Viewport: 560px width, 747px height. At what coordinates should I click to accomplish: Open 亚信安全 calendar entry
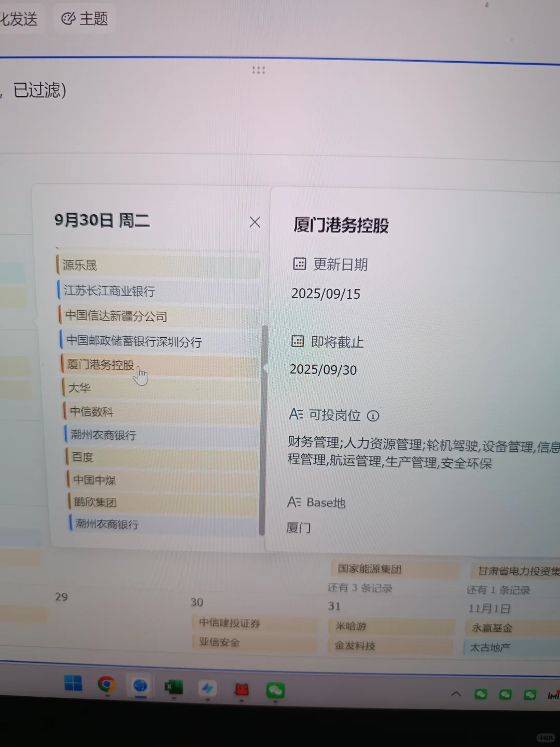coord(255,642)
